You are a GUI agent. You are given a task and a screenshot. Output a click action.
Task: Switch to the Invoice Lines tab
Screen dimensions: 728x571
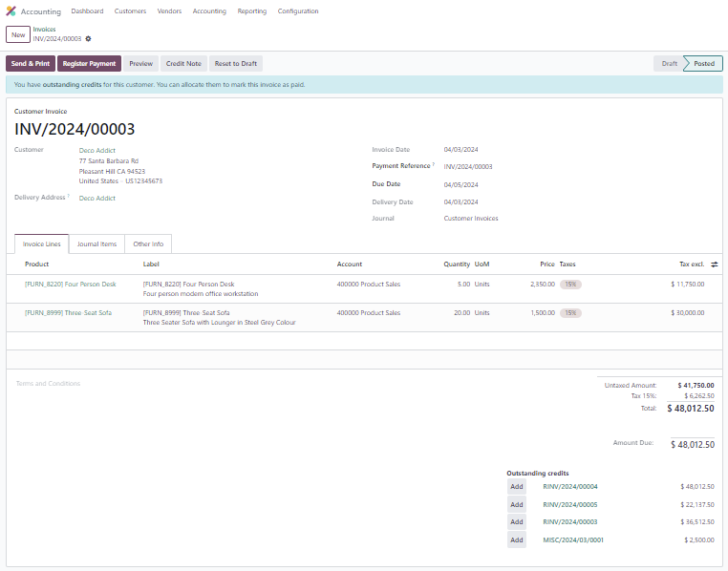coord(42,244)
